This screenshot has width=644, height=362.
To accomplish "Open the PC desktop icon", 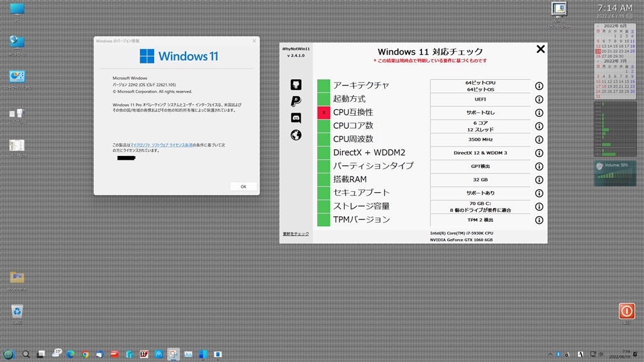I will [x=17, y=12].
